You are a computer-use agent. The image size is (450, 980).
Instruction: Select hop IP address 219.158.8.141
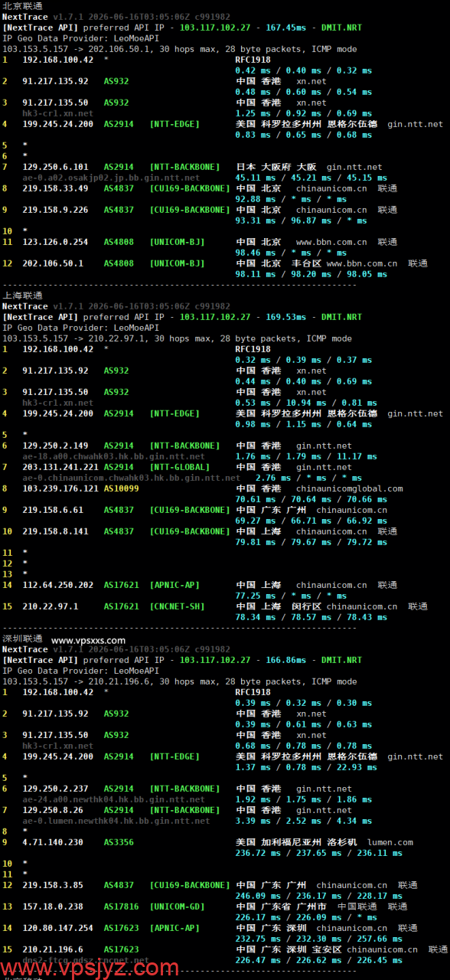coord(55,531)
